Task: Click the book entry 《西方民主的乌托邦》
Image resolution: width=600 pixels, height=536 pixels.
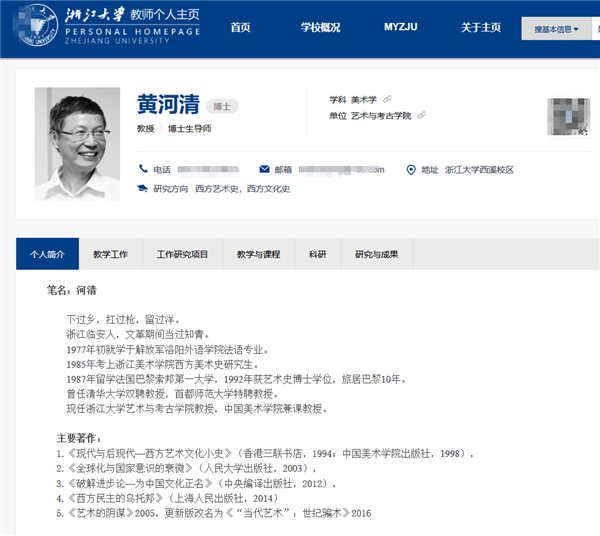Action: point(167,498)
